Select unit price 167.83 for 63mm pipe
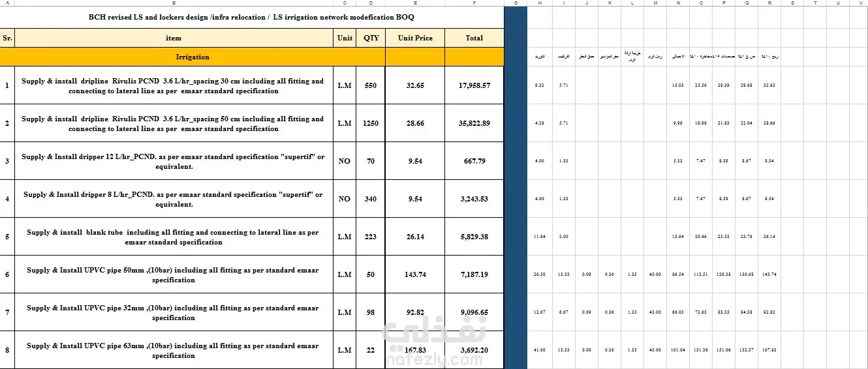The width and height of the screenshot is (868, 369). pos(415,350)
